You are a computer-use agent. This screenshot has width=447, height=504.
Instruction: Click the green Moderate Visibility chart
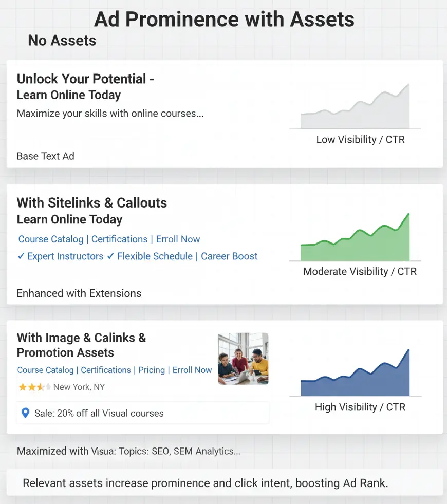click(x=356, y=241)
